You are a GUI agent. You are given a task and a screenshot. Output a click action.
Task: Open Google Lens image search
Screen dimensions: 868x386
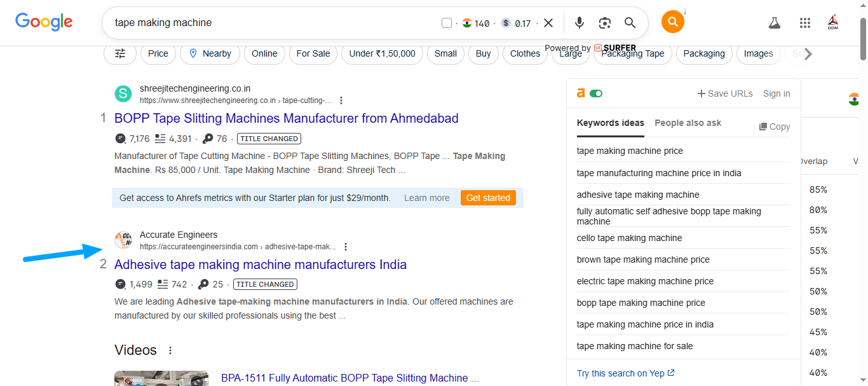[604, 23]
